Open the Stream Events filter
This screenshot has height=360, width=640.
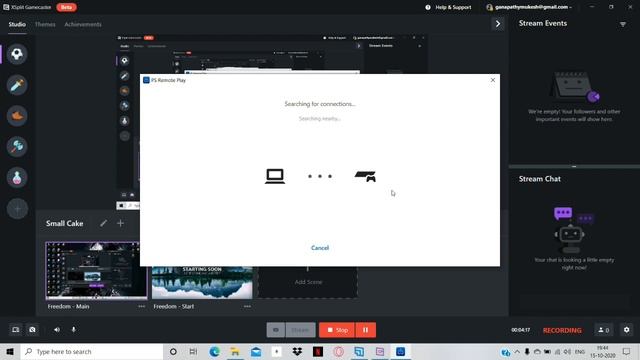tap(623, 24)
